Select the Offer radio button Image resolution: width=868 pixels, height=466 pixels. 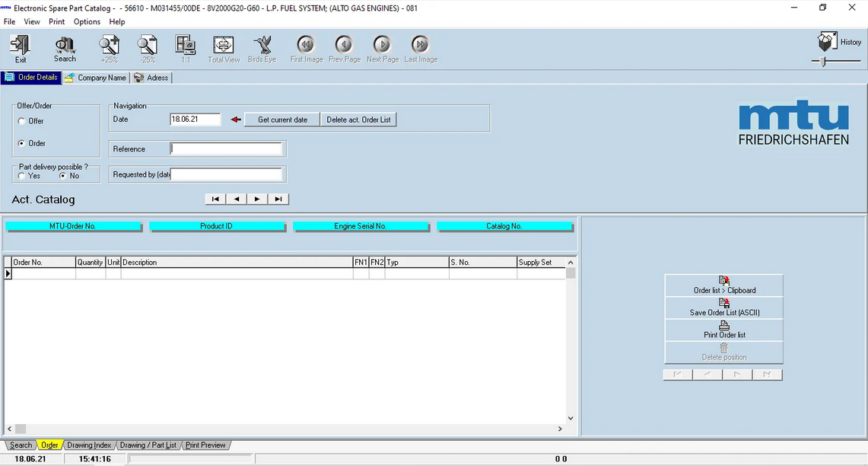22,121
